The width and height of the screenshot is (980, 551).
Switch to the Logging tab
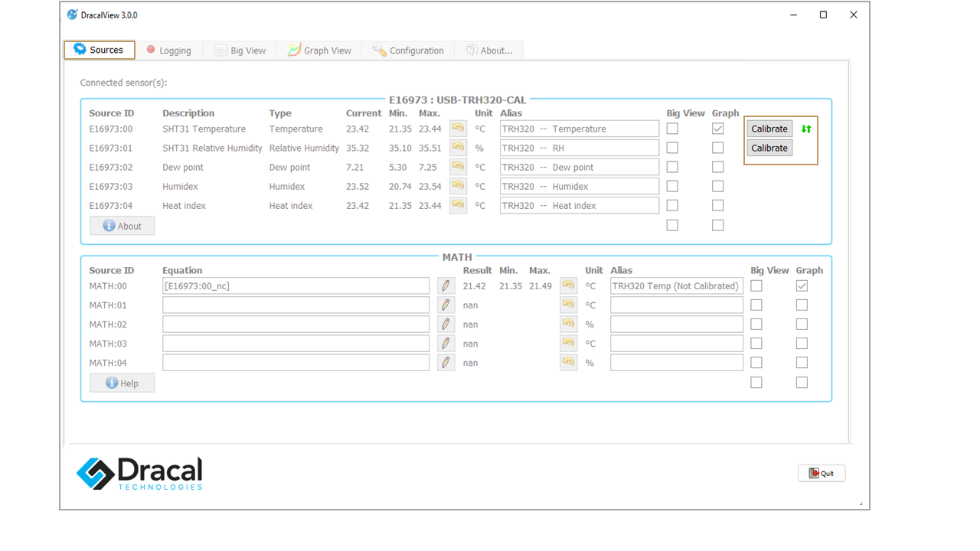169,51
